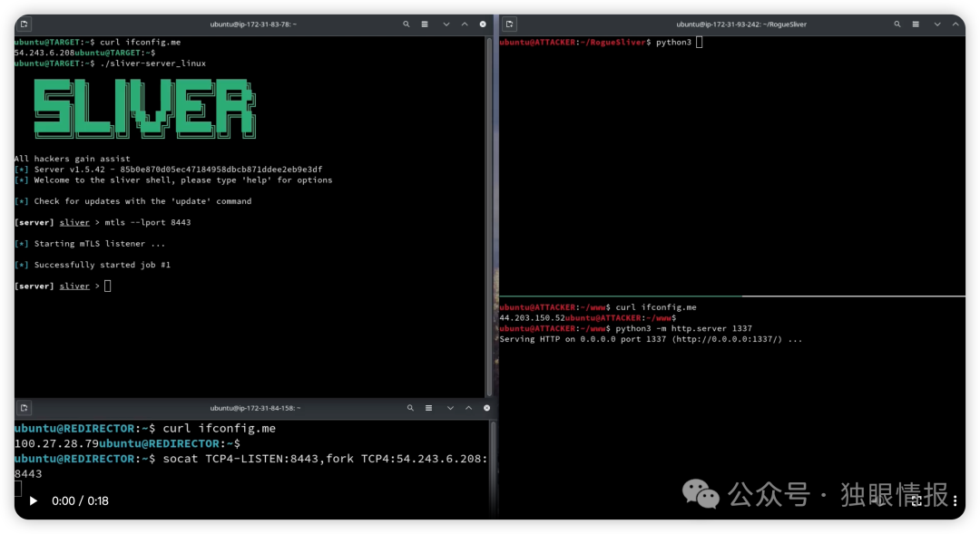
Task: Click the ip-172-31-83-78 terminal scrollbar
Action: (x=489, y=216)
